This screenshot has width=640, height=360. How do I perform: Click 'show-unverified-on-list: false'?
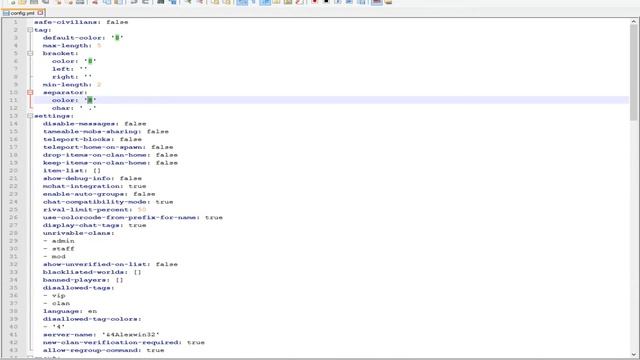coord(110,264)
